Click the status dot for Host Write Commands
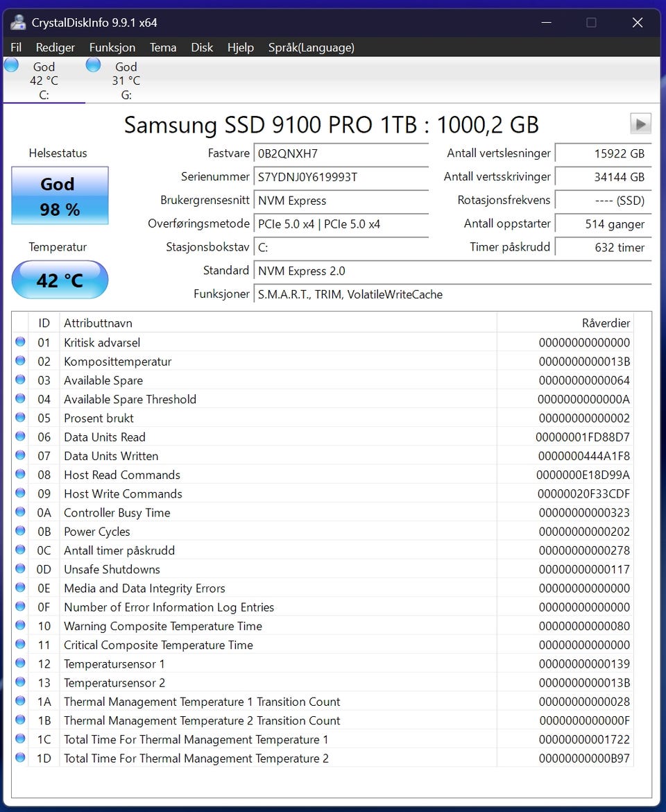Screen dimensions: 666x812 (x=20, y=493)
